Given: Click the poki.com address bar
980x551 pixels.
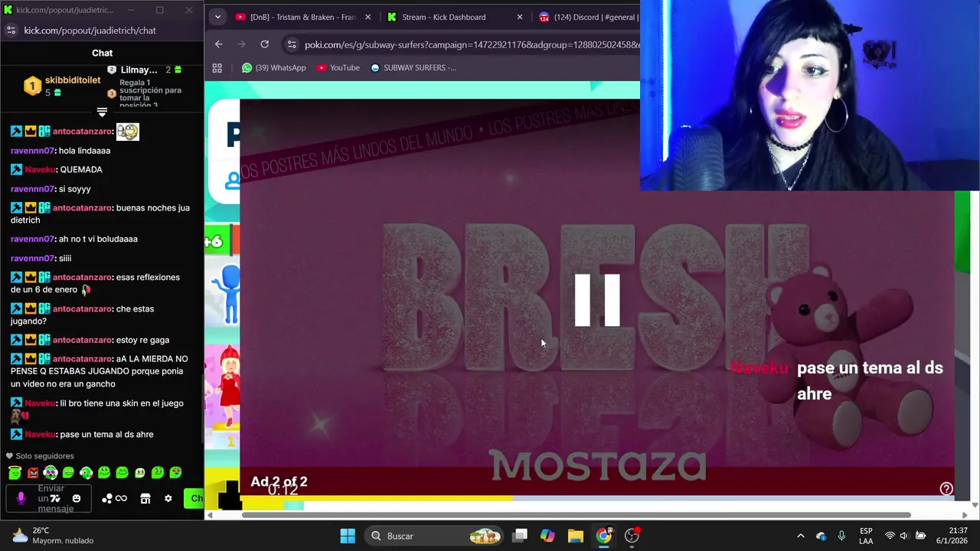Looking at the screenshot, I should coord(471,44).
